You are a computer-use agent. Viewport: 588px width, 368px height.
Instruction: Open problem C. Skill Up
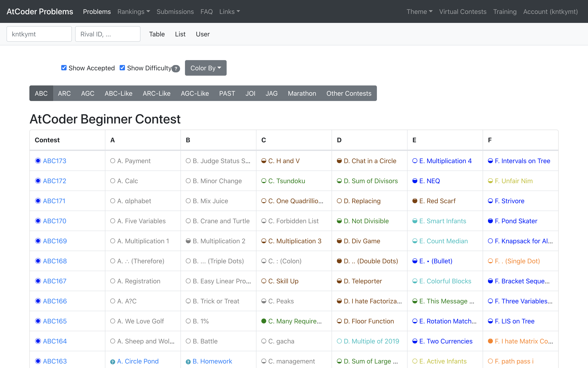[283, 281]
